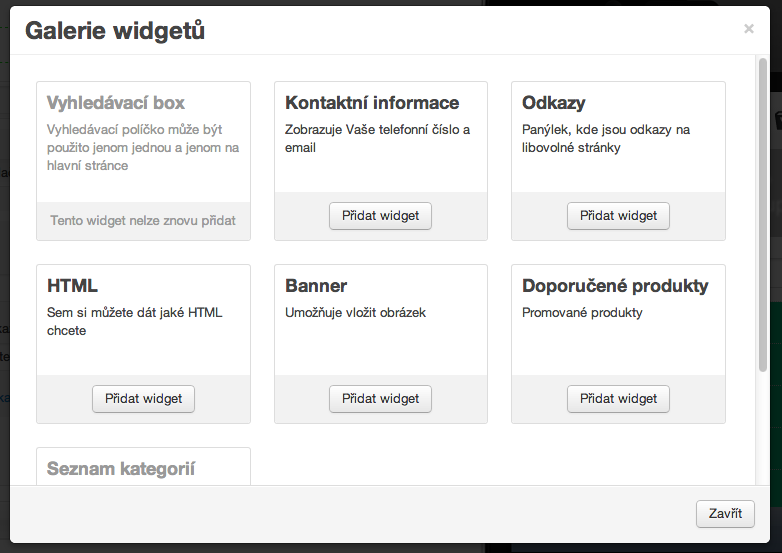
Task: Click the HTML card heading
Action: [x=72, y=286]
